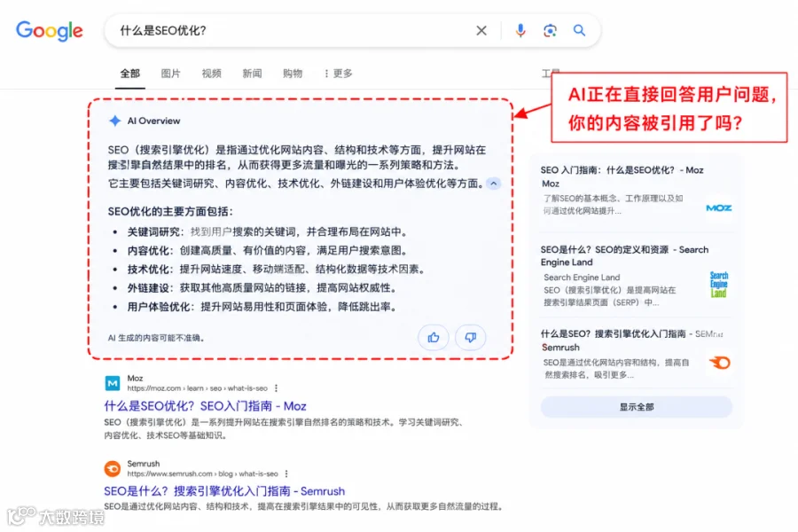
Task: Clear the search box with X icon
Action: [x=481, y=30]
